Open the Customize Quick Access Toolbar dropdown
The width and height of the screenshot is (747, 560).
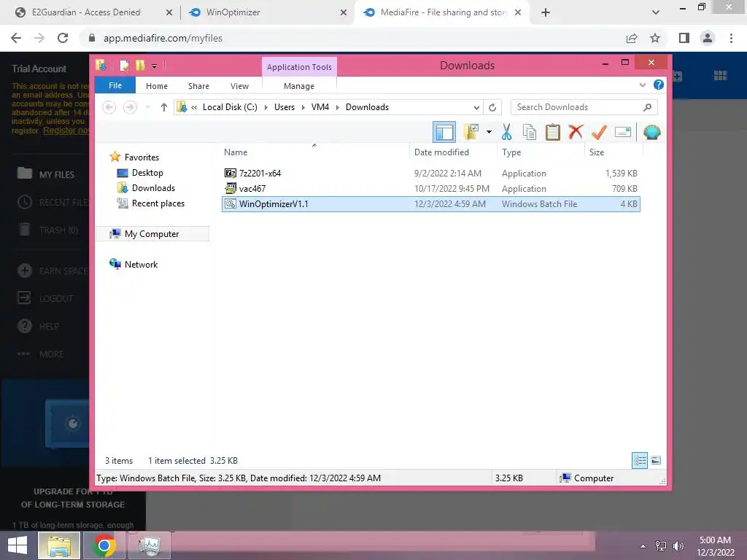(x=155, y=66)
